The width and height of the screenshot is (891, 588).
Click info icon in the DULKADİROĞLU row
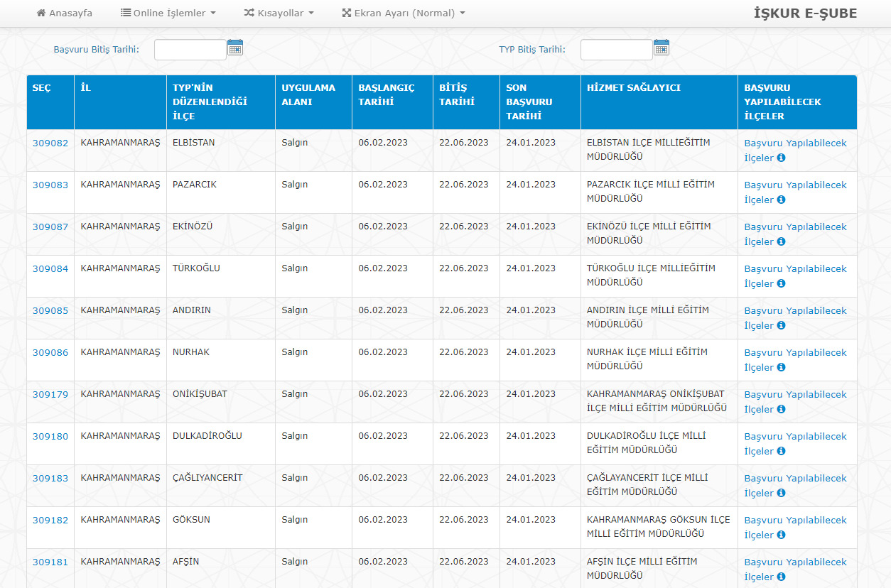(x=781, y=452)
